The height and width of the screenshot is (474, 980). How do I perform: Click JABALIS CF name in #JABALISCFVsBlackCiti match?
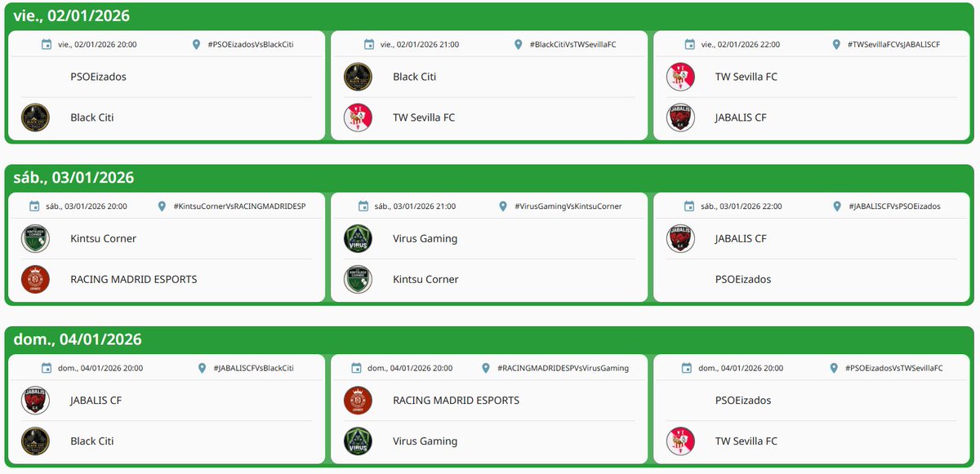click(x=96, y=401)
